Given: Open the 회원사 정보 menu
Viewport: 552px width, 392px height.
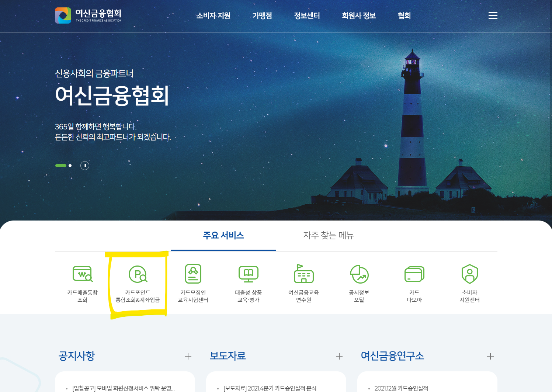Looking at the screenshot, I should coord(359,15).
